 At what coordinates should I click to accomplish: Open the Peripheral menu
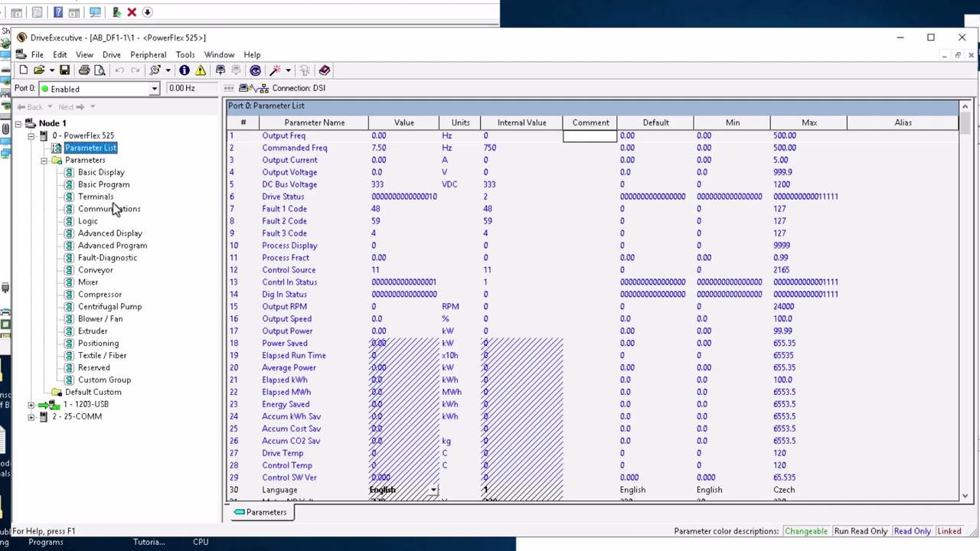(x=149, y=54)
